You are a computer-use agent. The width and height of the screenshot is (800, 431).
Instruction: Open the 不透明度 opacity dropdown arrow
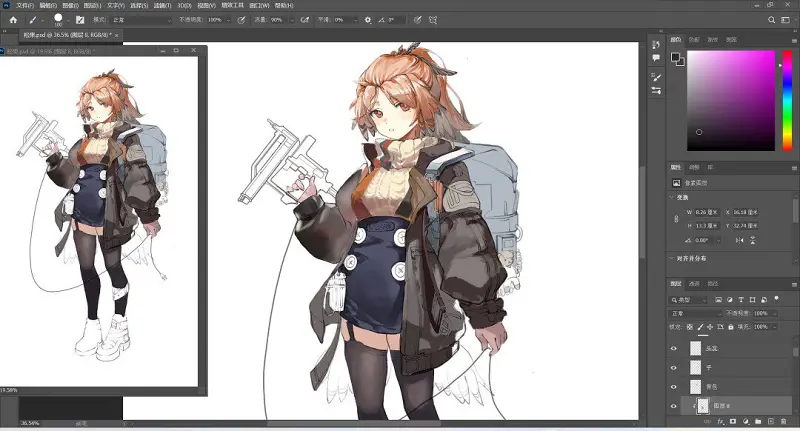point(228,20)
